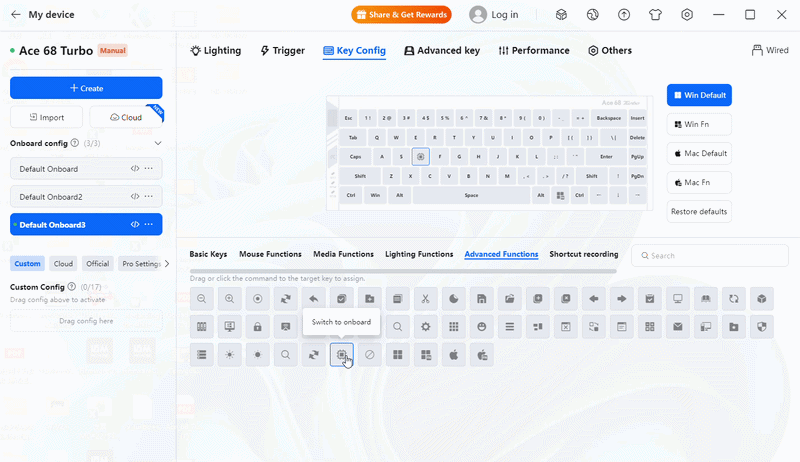Open code view icon for Default Onboard2
Image resolution: width=800 pixels, height=462 pixels.
135,196
